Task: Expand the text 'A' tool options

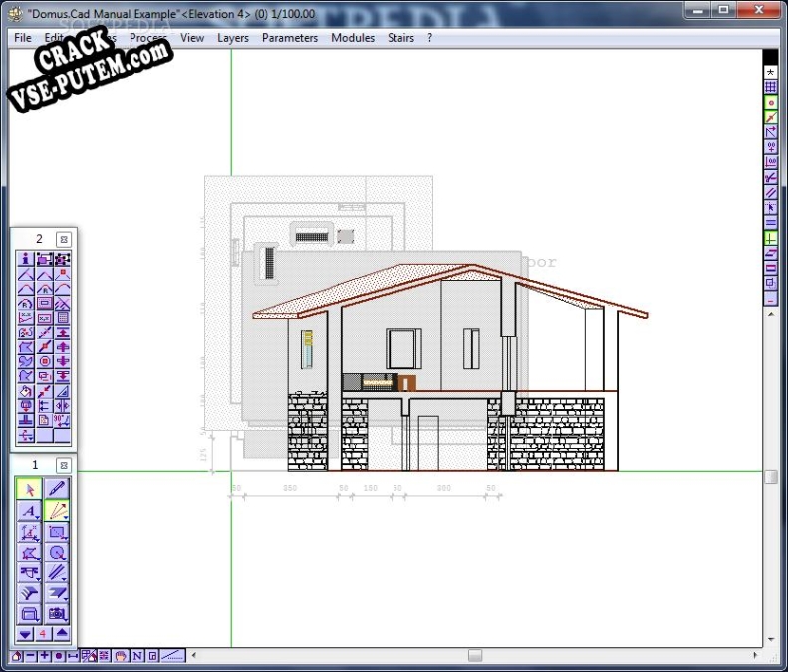Action: (x=29, y=510)
